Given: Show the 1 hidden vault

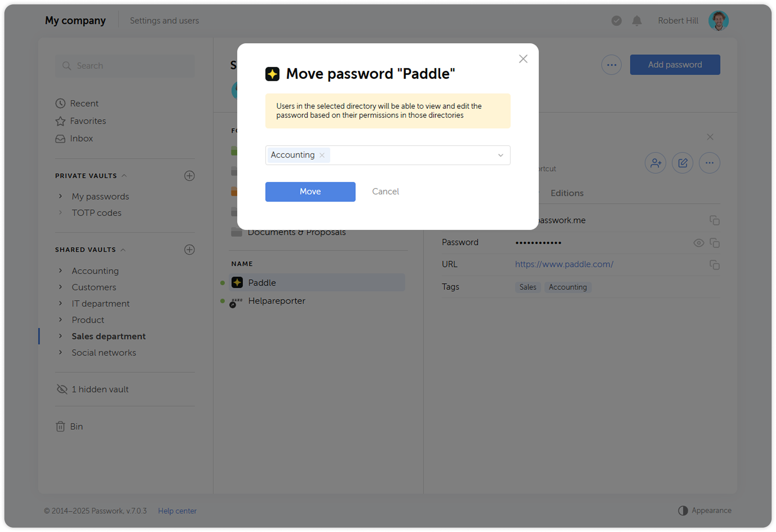Looking at the screenshot, I should (x=100, y=389).
